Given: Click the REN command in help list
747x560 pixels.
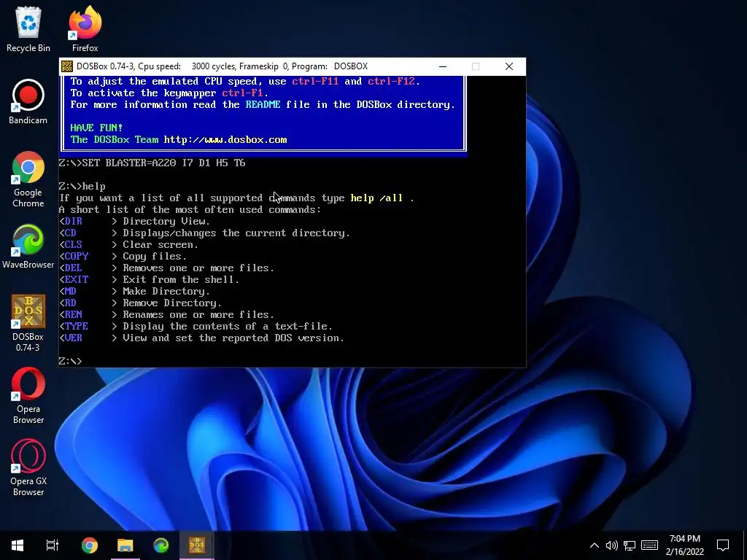Looking at the screenshot, I should [x=74, y=314].
